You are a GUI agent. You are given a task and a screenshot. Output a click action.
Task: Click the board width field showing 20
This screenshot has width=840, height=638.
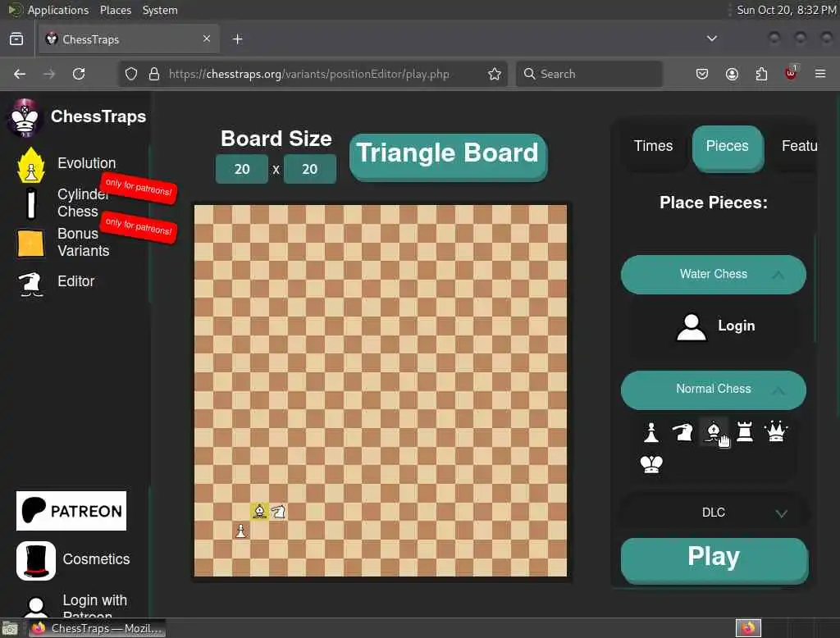242,169
